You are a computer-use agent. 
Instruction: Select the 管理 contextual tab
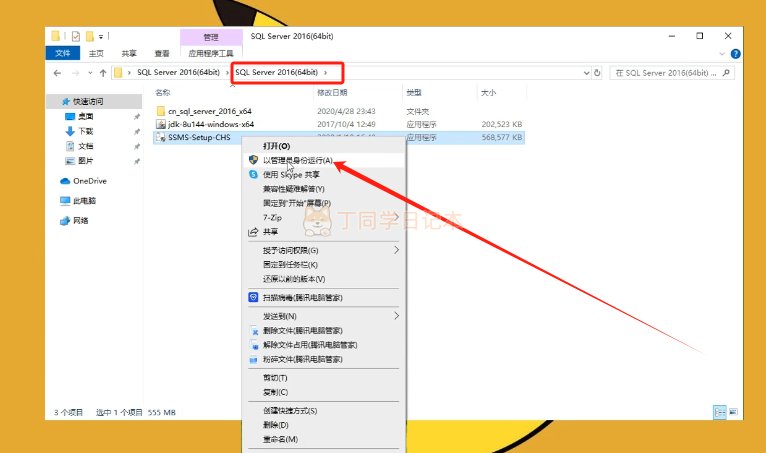[x=211, y=37]
